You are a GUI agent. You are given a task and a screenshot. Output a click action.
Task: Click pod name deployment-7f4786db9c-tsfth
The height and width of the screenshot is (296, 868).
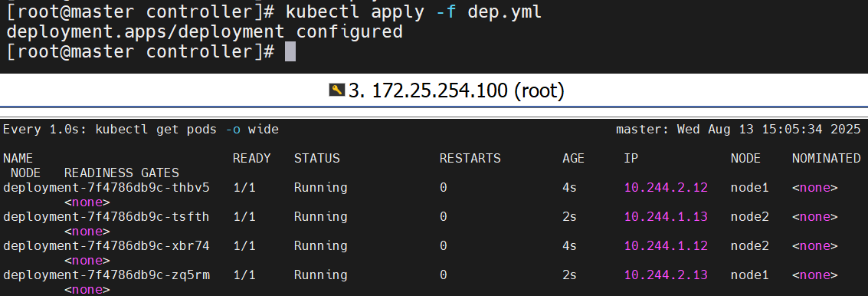pos(106,217)
